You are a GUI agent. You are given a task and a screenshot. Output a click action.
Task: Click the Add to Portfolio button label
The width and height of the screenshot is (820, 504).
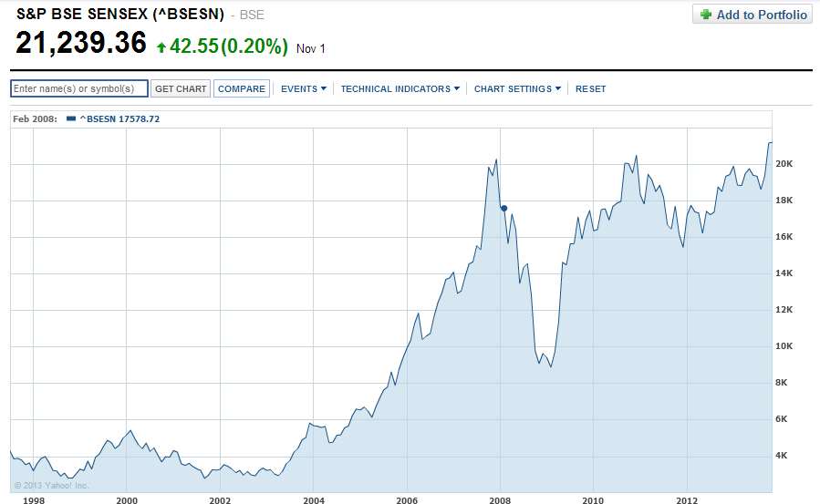click(x=762, y=15)
